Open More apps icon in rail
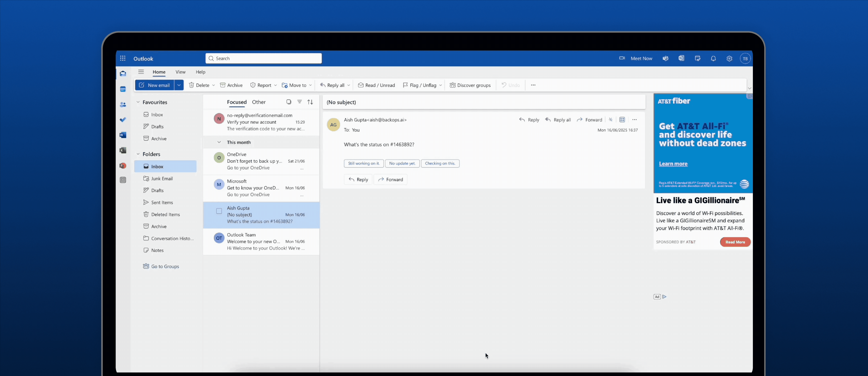868x376 pixels. tap(123, 180)
